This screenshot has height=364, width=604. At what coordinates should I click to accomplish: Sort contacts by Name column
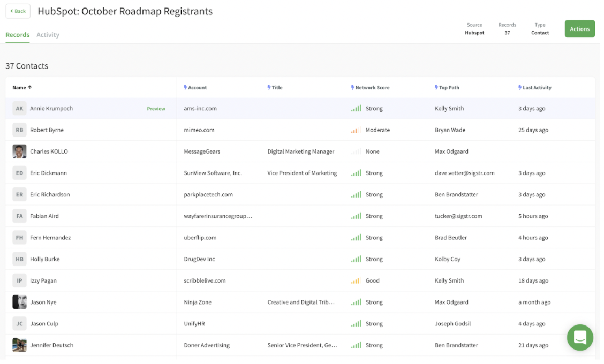point(19,88)
